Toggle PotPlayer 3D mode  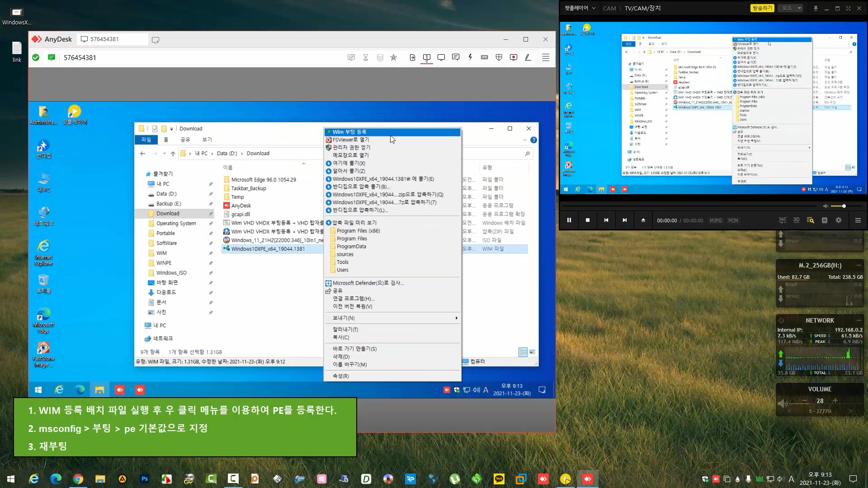[x=797, y=220]
